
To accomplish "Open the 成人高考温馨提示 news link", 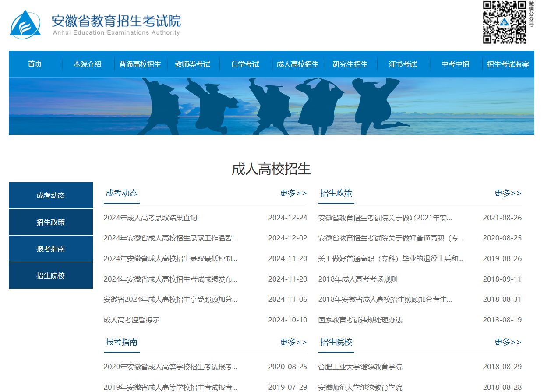I will click(132, 320).
